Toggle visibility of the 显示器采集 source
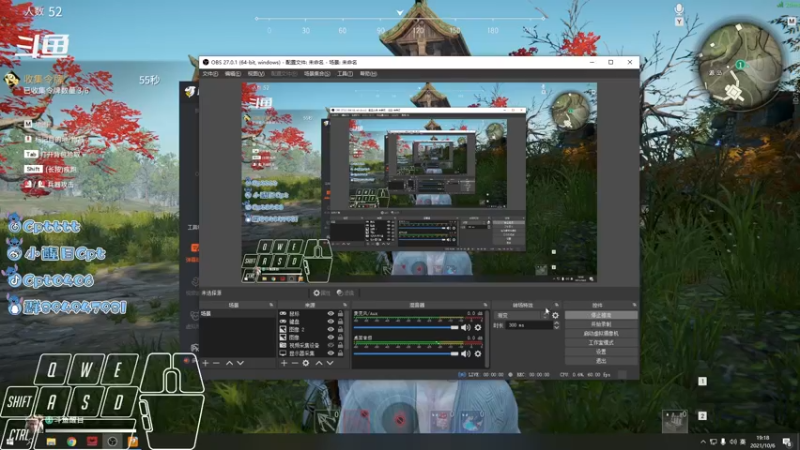The width and height of the screenshot is (800, 450). (x=331, y=353)
